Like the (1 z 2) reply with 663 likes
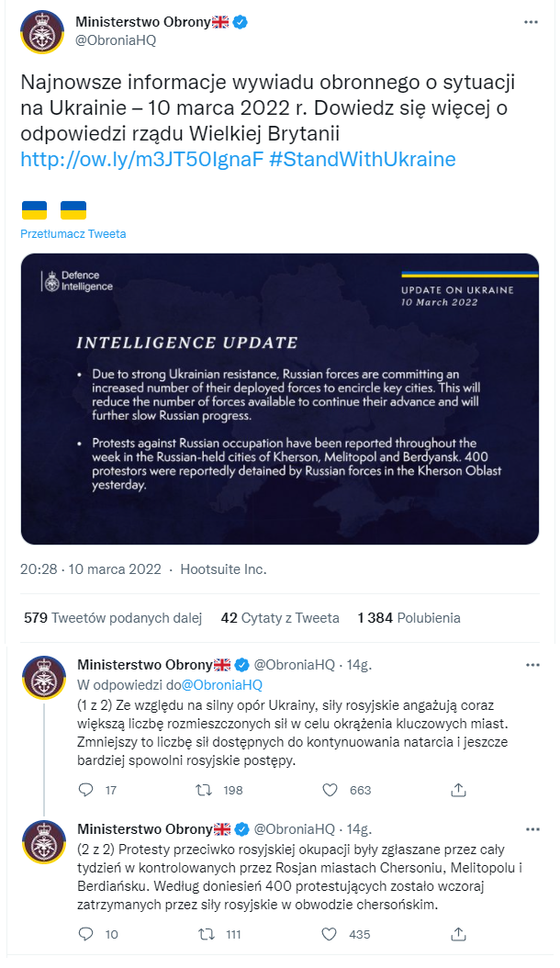560x968 pixels. click(x=330, y=790)
